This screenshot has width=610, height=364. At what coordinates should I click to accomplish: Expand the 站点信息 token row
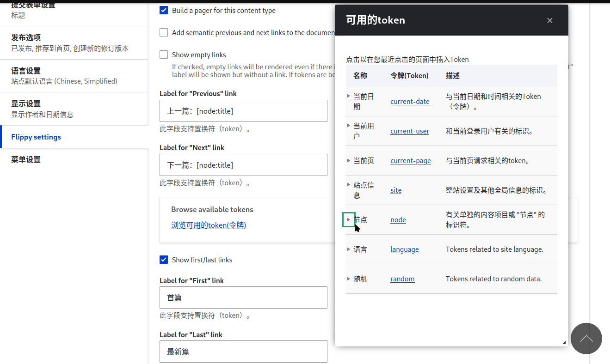pos(349,185)
